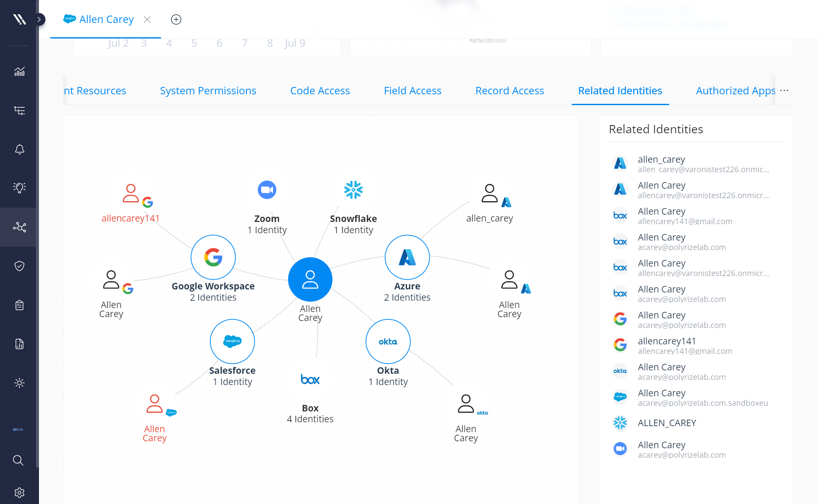Select the ALLEN_CAREY Snowflake entry

coord(696,423)
